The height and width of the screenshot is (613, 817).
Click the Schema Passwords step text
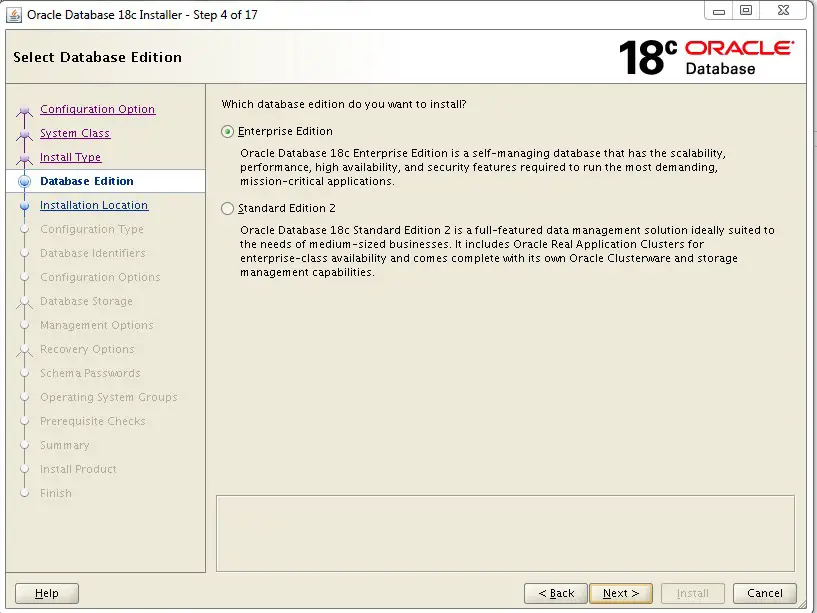(90, 373)
